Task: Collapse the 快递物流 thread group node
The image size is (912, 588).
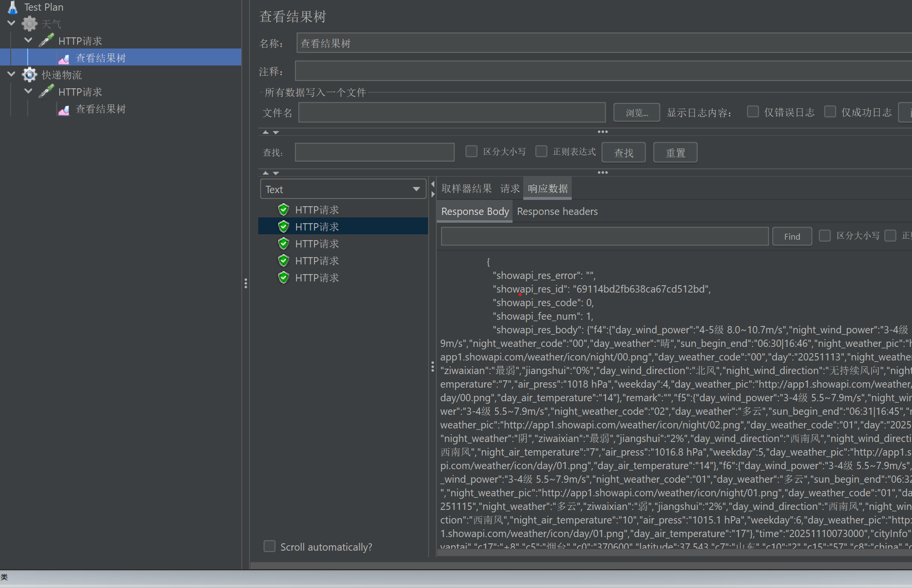Action: click(x=12, y=74)
